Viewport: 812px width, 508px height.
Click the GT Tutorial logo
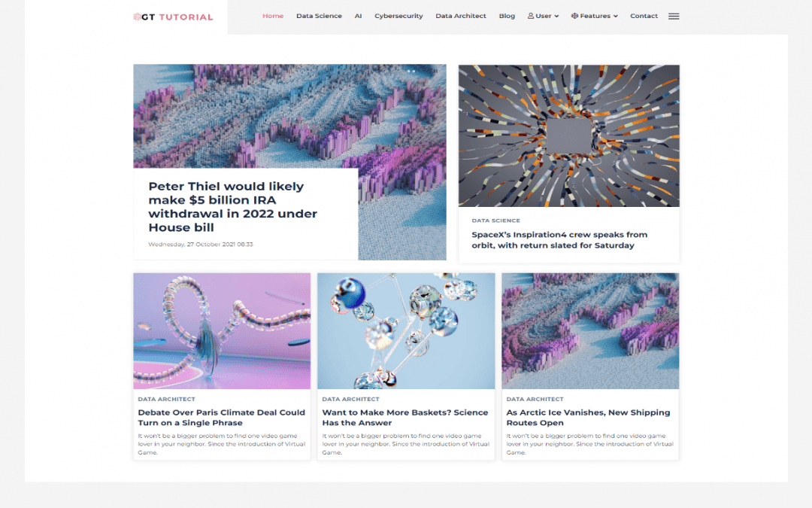[x=173, y=17]
